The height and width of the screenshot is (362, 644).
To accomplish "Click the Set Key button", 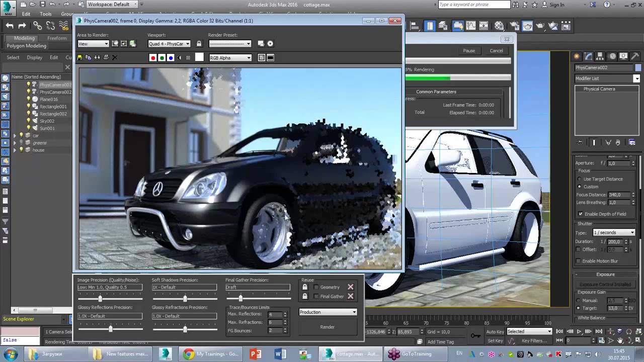I will tap(495, 341).
